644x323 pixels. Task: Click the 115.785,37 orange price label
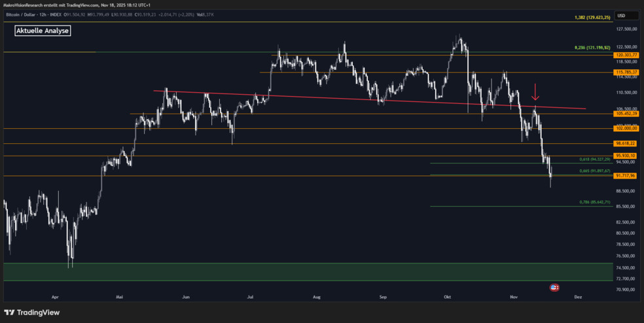click(x=626, y=72)
